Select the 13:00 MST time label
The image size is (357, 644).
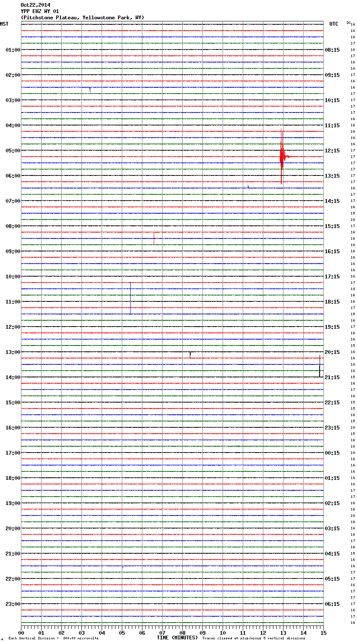13,352
